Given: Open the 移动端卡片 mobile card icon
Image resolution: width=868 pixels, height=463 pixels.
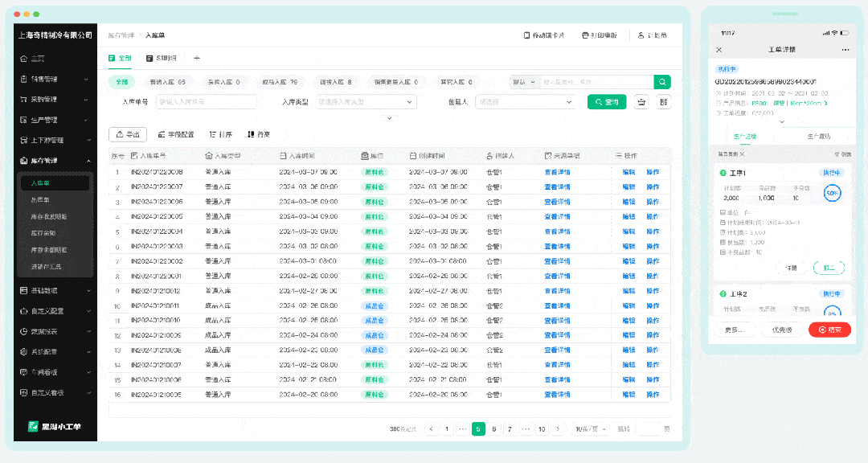Looking at the screenshot, I should click(526, 35).
